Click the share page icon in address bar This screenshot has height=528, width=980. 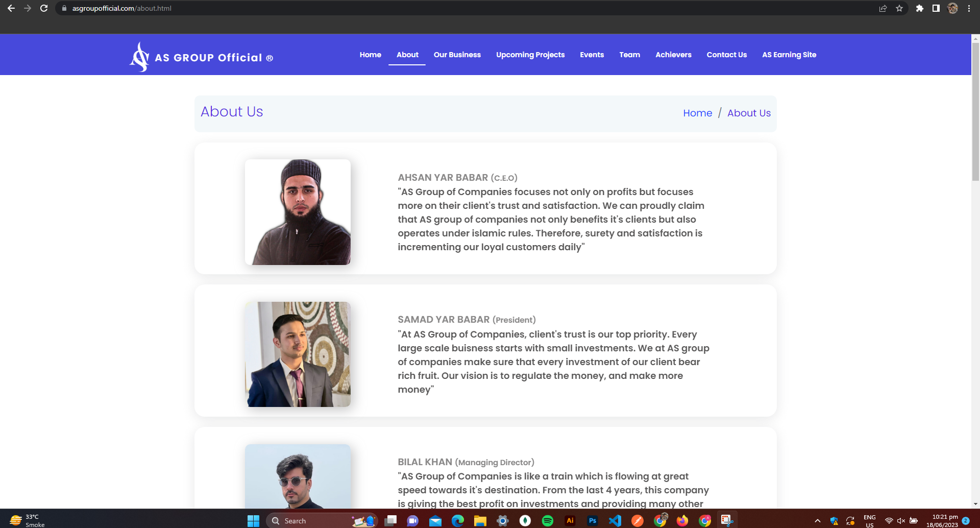coord(883,8)
